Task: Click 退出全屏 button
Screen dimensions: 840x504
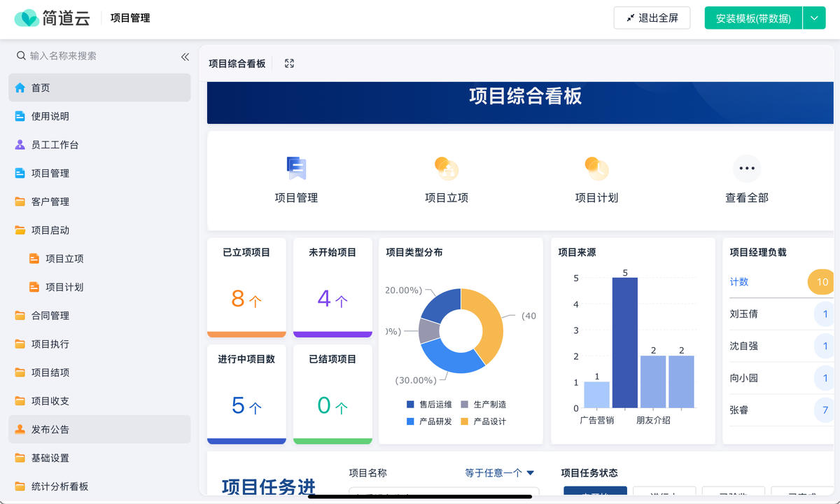Action: click(652, 18)
